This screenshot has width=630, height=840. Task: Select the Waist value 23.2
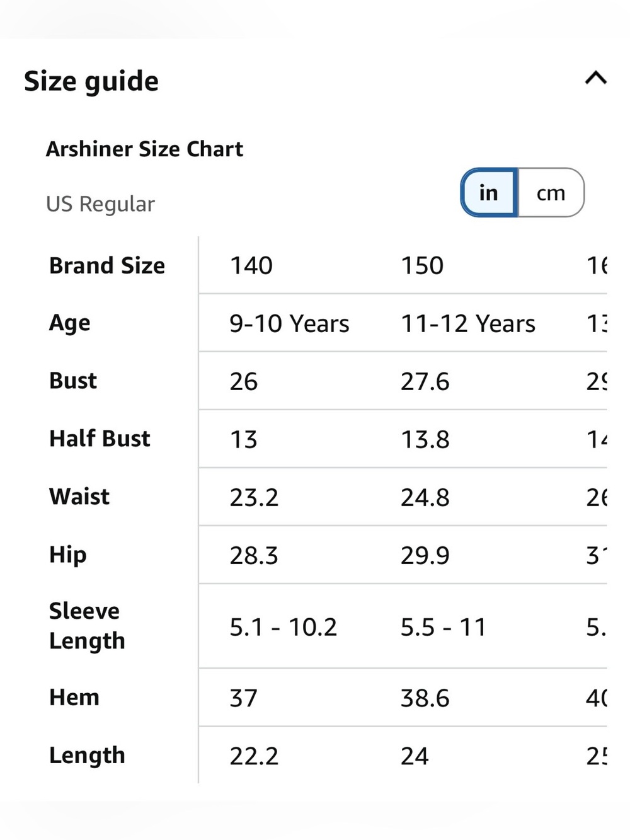click(254, 498)
